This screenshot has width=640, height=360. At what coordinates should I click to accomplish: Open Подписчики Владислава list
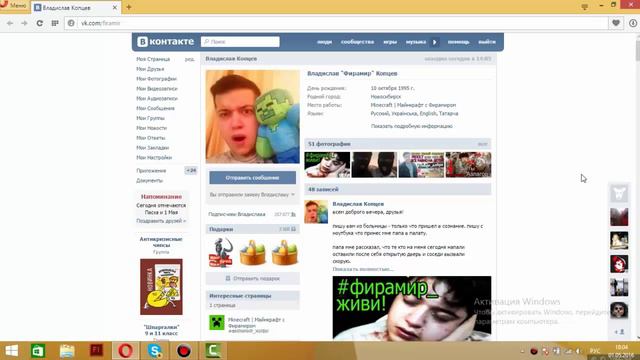pyautogui.click(x=237, y=214)
